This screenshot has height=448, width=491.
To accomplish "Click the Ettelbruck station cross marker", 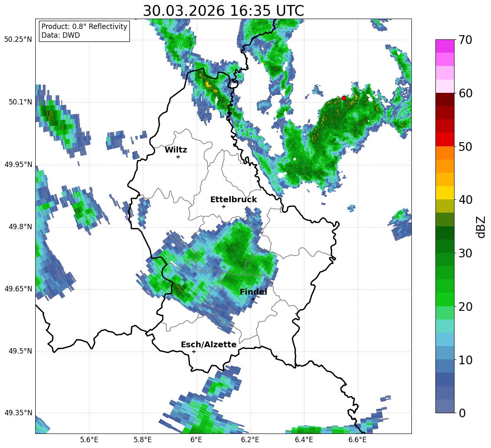I will [224, 206].
